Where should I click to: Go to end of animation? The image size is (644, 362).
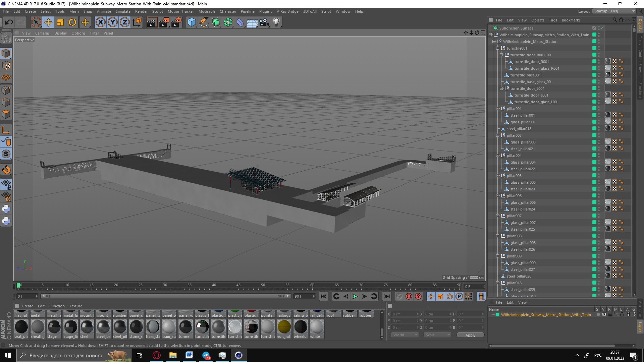pos(387,296)
